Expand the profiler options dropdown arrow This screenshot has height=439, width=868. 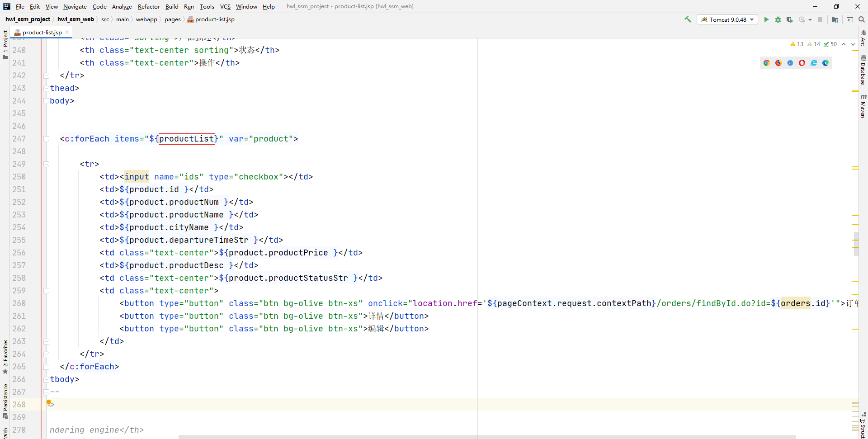[810, 19]
